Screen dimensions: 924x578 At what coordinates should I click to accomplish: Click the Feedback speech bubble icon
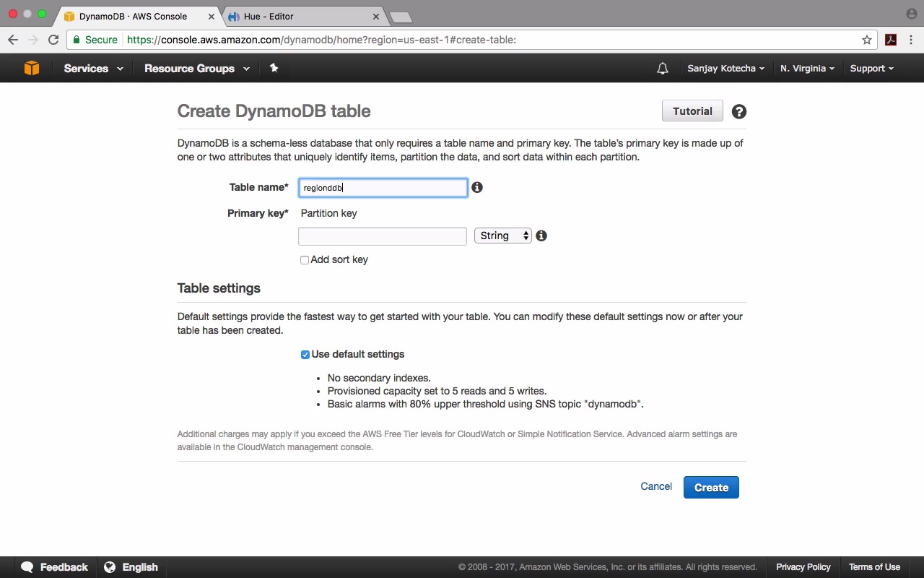[27, 567]
